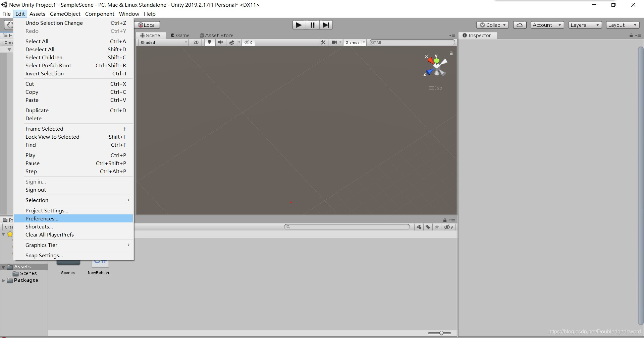Open the GameObject menu
This screenshot has width=644, height=338.
(x=65, y=14)
